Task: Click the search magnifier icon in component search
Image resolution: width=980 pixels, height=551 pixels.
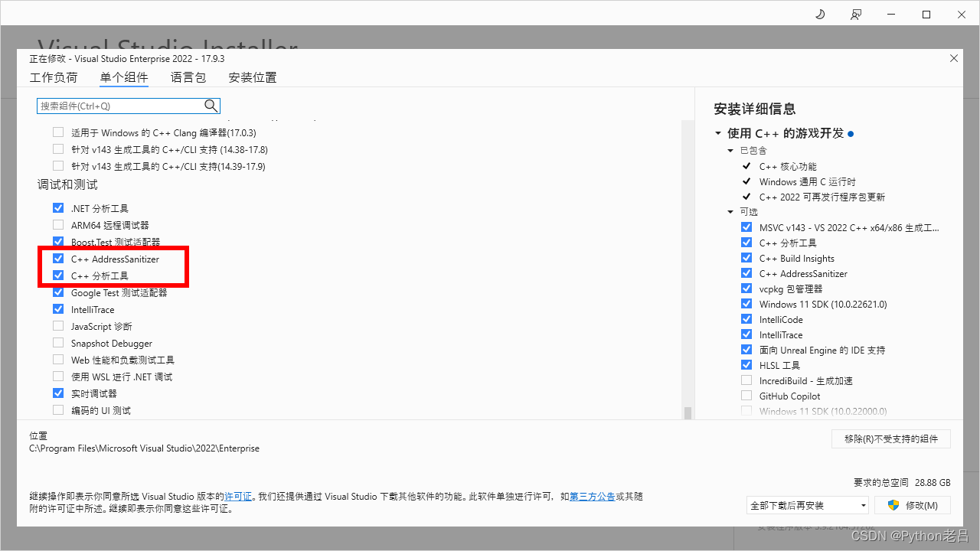Action: point(211,106)
